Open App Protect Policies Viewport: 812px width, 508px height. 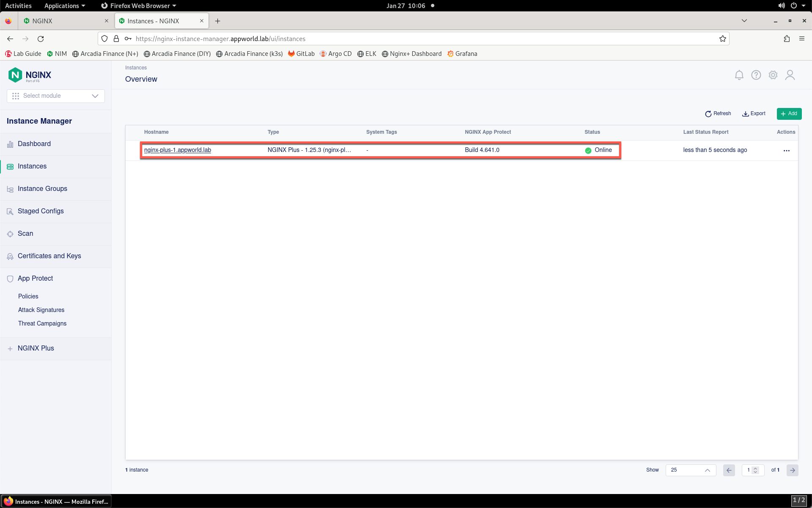point(28,296)
